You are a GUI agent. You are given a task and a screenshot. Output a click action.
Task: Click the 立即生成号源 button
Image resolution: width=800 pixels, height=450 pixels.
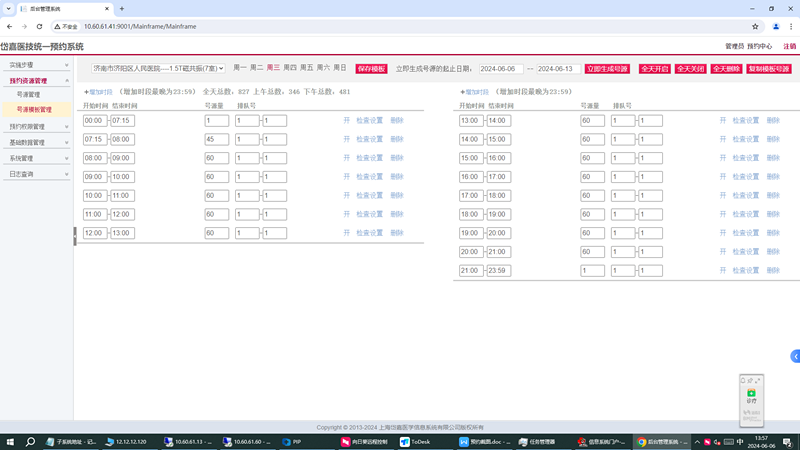pyautogui.click(x=608, y=69)
